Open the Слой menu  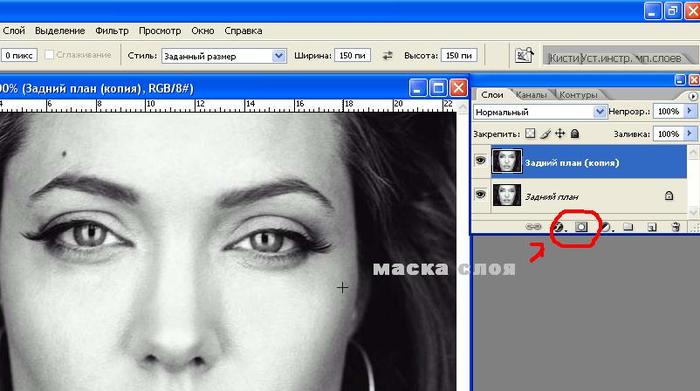(x=14, y=31)
